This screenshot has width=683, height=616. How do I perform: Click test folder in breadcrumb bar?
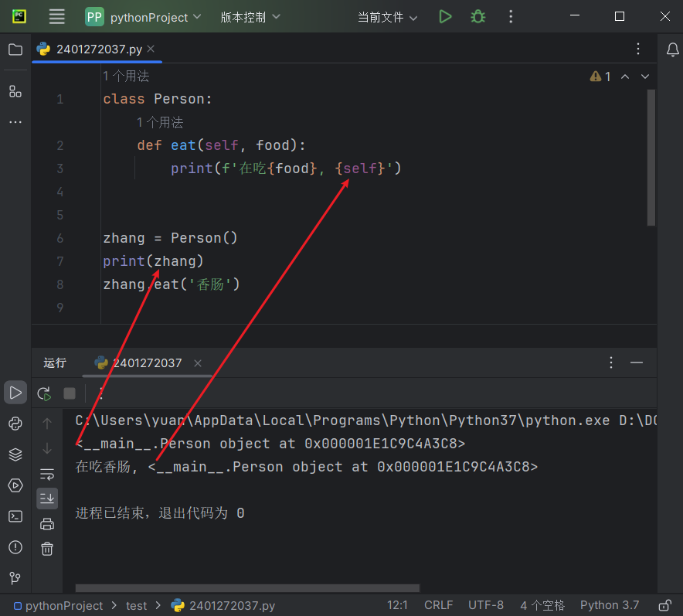(136, 606)
